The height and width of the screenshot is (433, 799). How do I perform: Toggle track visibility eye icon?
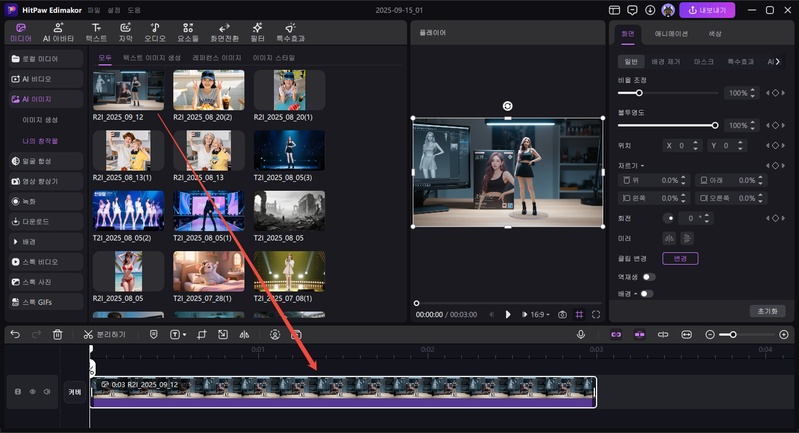click(x=32, y=392)
